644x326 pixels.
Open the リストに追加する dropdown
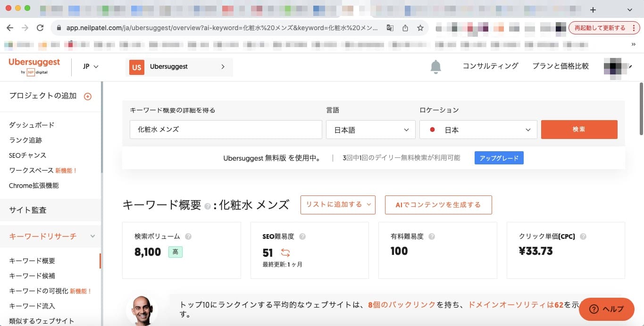pos(338,205)
